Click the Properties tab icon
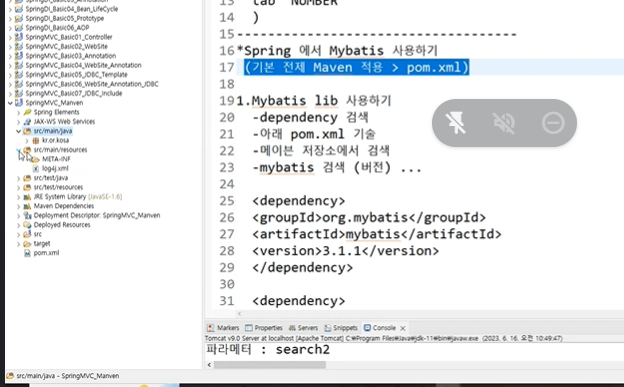Viewport: 624px width, 387px height. [x=249, y=328]
